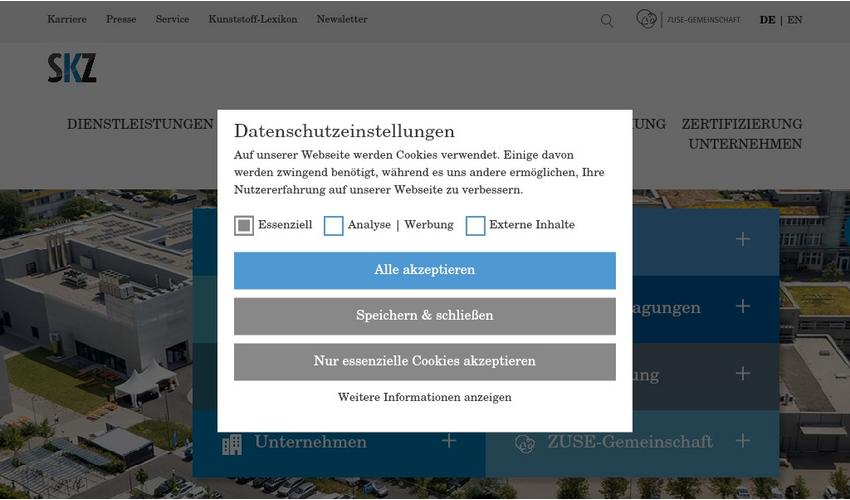The width and height of the screenshot is (850, 500).
Task: Click Alle akzeptieren button
Action: pos(424,270)
